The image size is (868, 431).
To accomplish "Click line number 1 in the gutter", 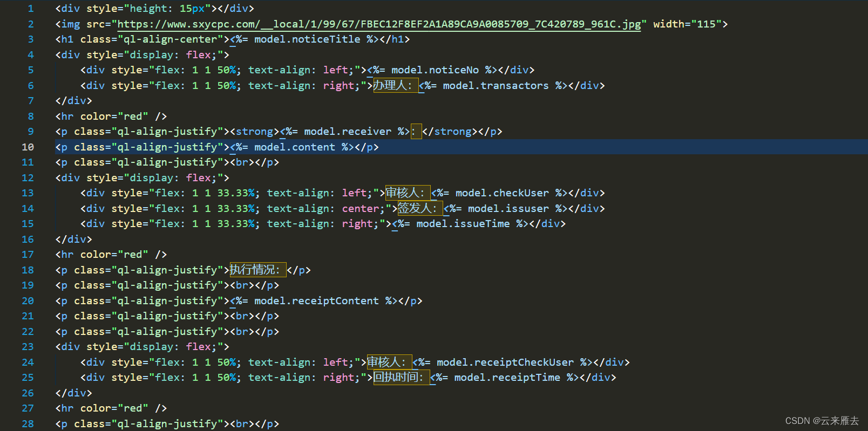I will click(x=31, y=9).
